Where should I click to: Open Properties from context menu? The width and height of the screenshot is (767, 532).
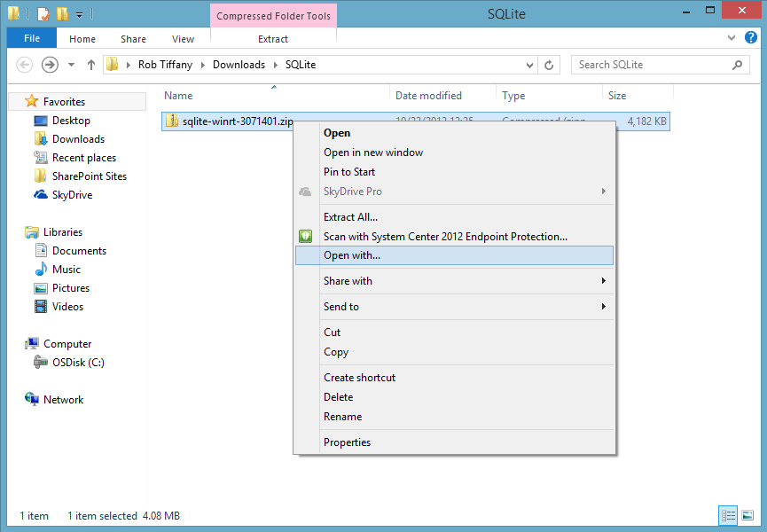point(454,442)
